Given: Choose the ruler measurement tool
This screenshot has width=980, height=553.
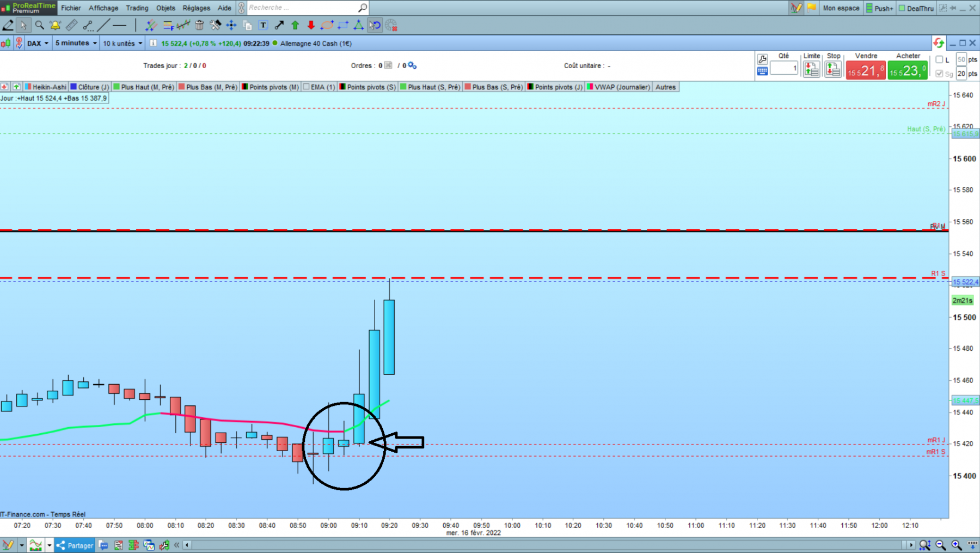Looking at the screenshot, I should click(71, 25).
